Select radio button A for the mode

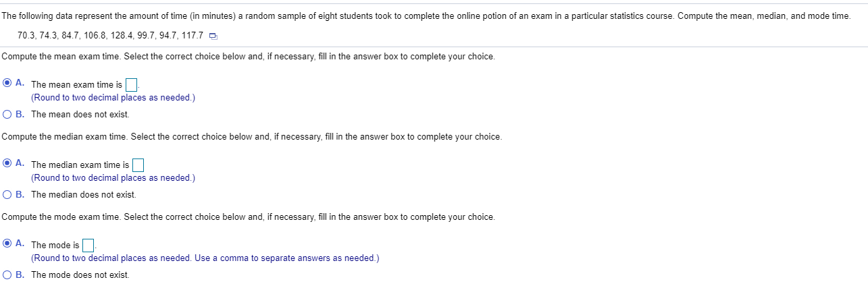pos(7,243)
